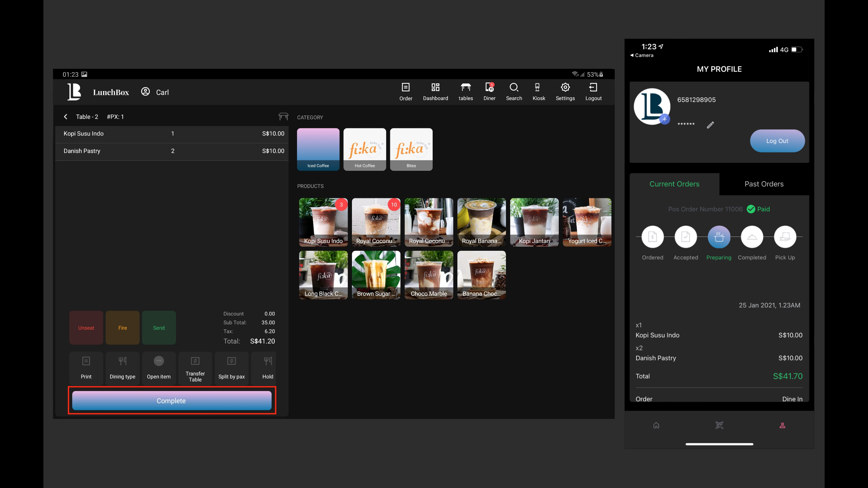Image resolution: width=868 pixels, height=488 pixels.
Task: Add the Brown Sugar product thumbnail
Action: tap(376, 275)
